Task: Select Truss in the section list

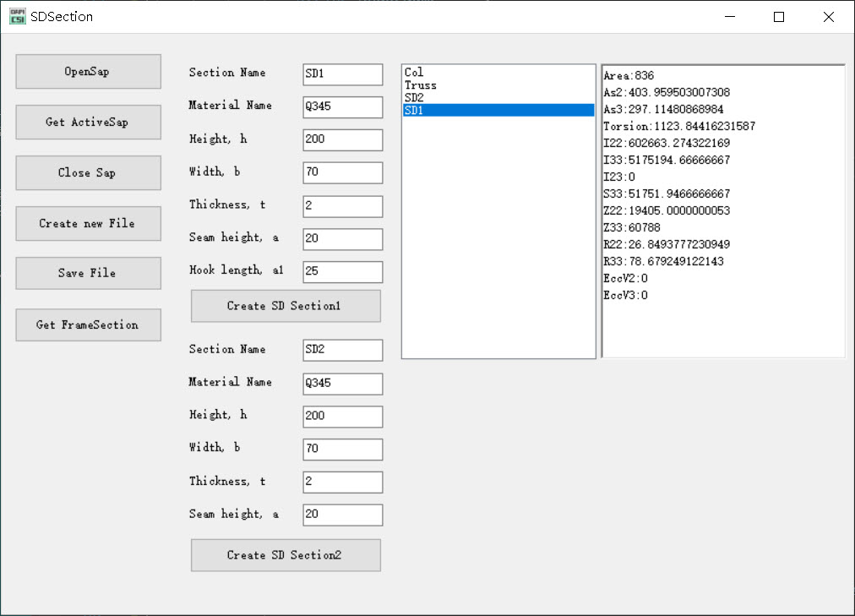Action: 498,85
